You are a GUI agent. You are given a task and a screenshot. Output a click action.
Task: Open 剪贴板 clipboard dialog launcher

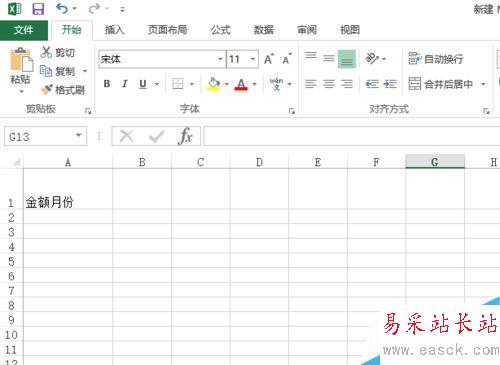tap(88, 111)
